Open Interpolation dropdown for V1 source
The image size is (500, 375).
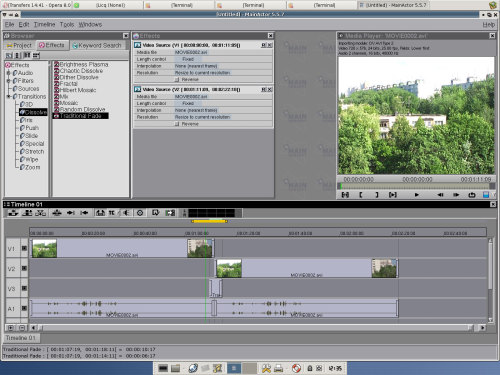point(196,66)
